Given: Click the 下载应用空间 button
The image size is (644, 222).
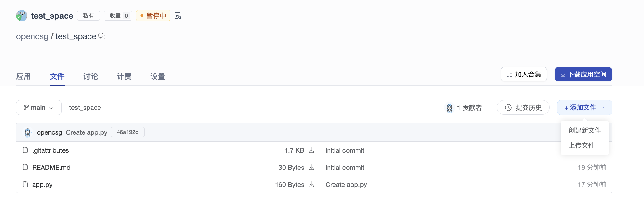Looking at the screenshot, I should 583,74.
